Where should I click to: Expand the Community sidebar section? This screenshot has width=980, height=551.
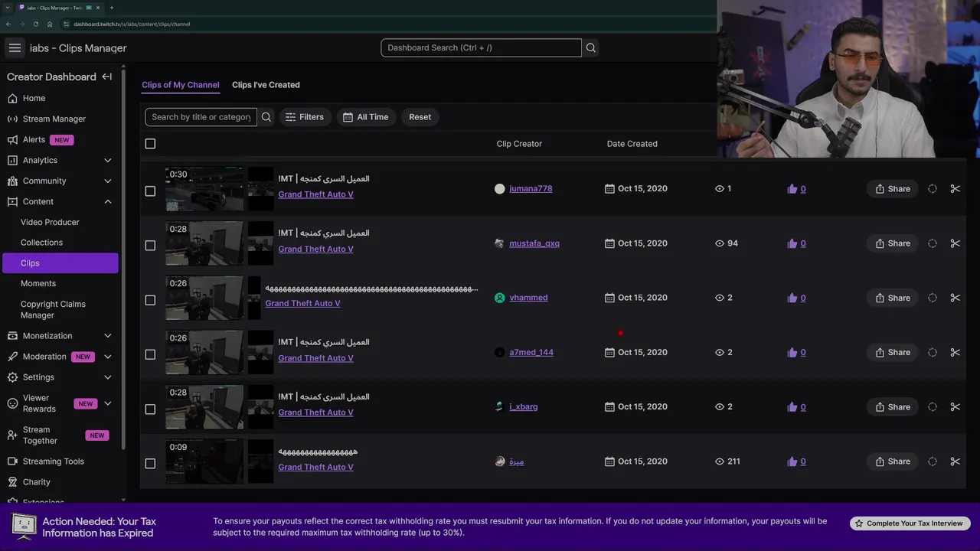(x=107, y=181)
